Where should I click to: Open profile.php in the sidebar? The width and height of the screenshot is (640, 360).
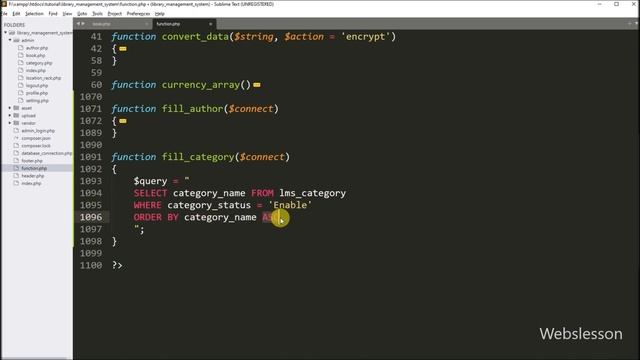click(37, 93)
